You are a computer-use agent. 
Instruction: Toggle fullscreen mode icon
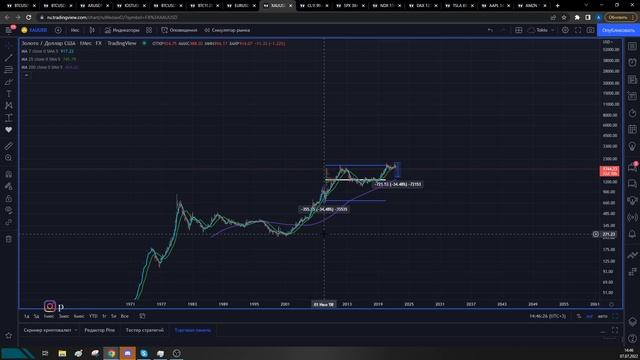tap(578, 30)
